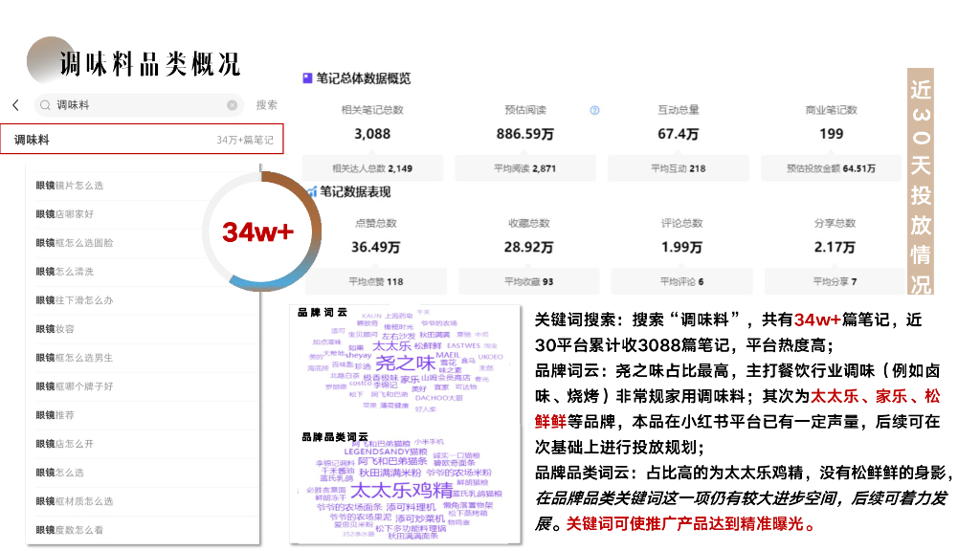Click the 34w+ donut ring chart
Viewport: 980px width, 551px height.
pos(261,231)
